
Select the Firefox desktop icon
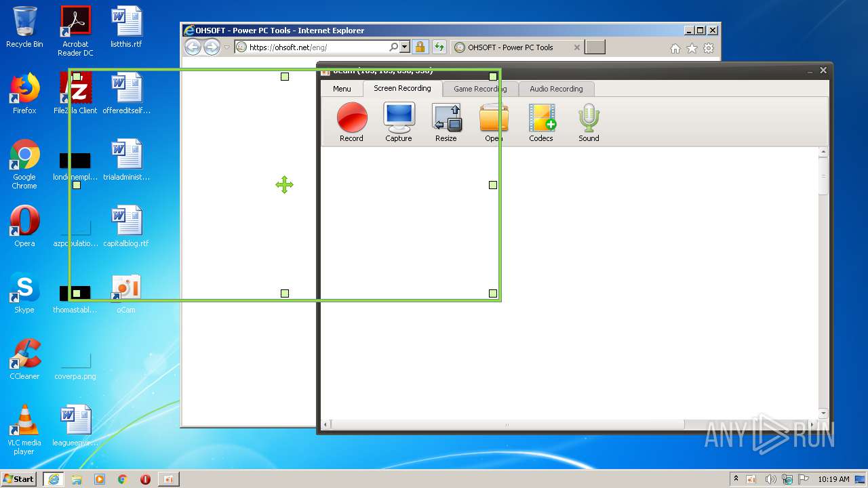point(24,94)
